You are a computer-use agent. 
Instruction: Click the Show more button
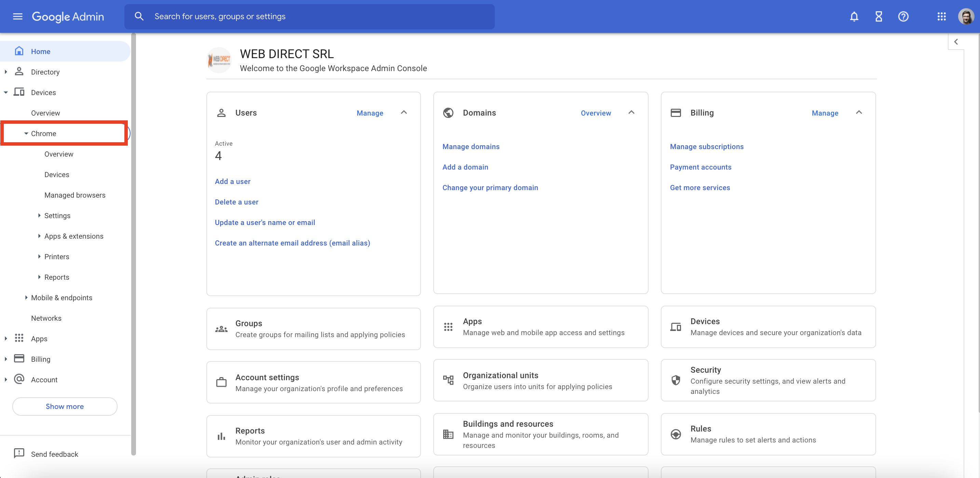[x=65, y=407]
